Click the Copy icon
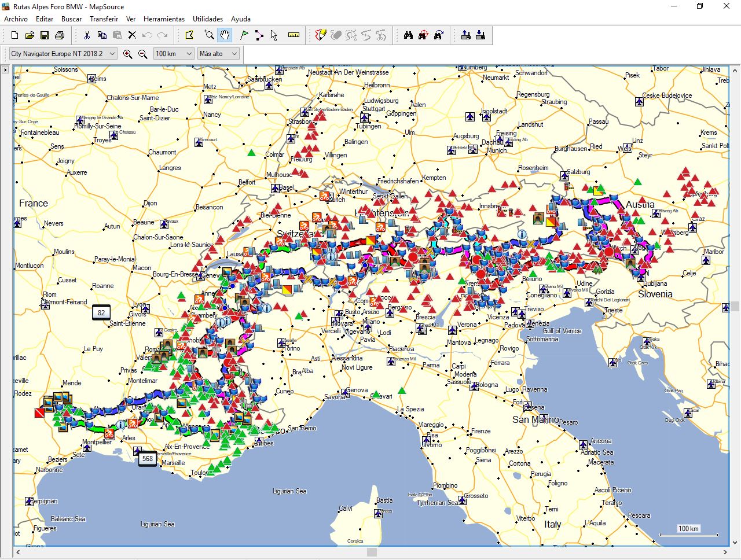 pos(102,35)
